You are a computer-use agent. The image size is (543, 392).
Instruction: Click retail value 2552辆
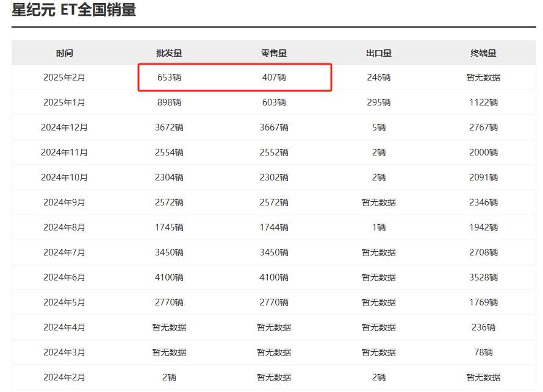[274, 152]
